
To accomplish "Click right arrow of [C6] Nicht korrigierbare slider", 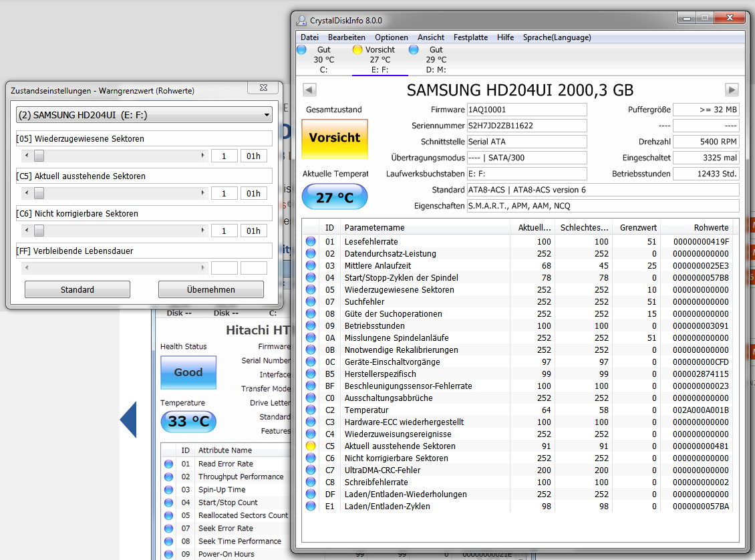I will point(202,231).
